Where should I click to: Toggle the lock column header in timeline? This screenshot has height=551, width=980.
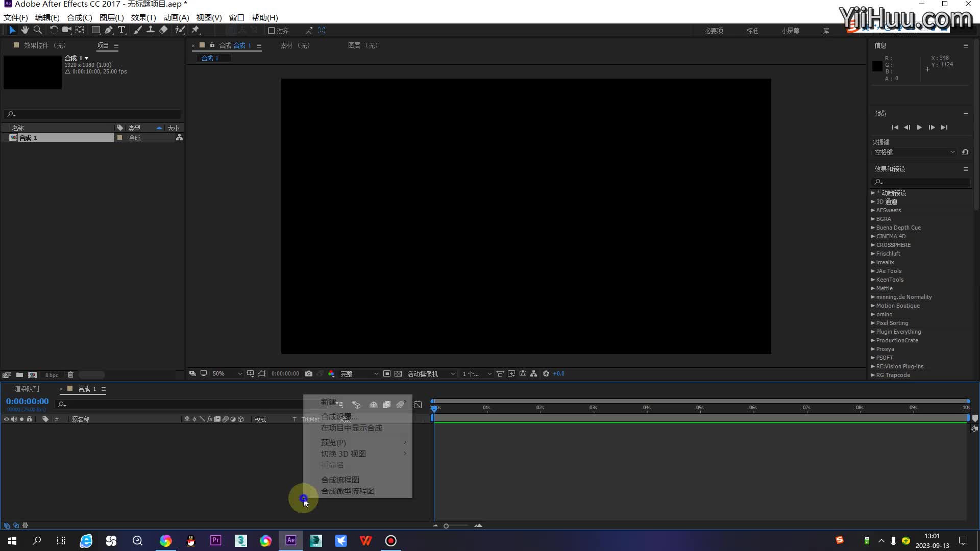30,419
